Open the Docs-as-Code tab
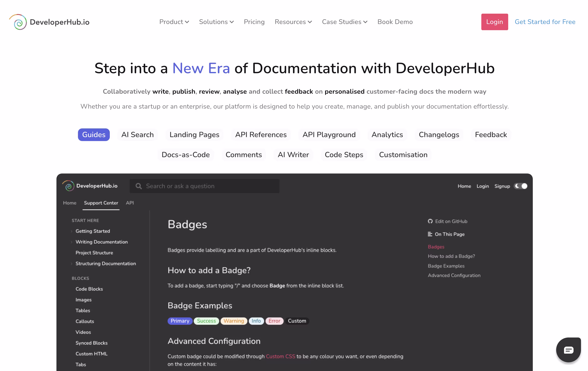The width and height of the screenshot is (588, 371). tap(186, 155)
